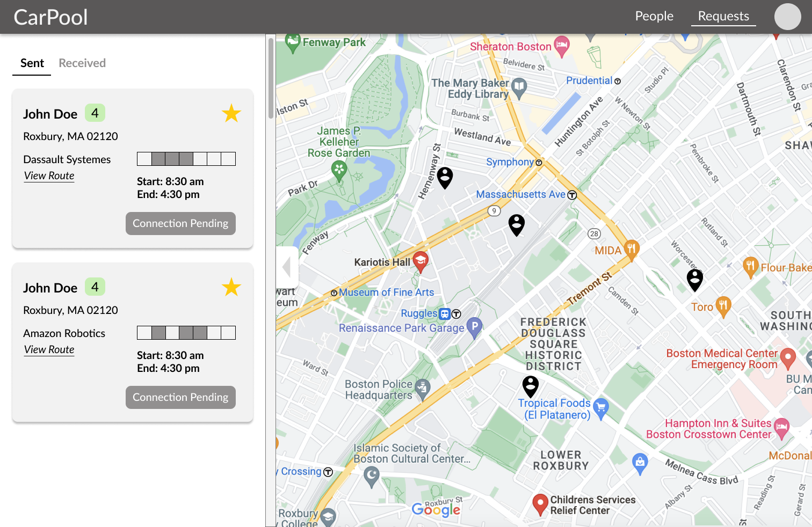Click the CarPool logo

(50, 17)
